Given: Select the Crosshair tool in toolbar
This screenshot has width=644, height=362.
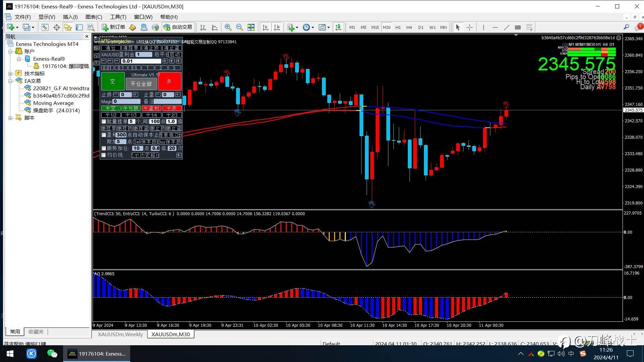Looking at the screenshot, I should pyautogui.click(x=470, y=27).
